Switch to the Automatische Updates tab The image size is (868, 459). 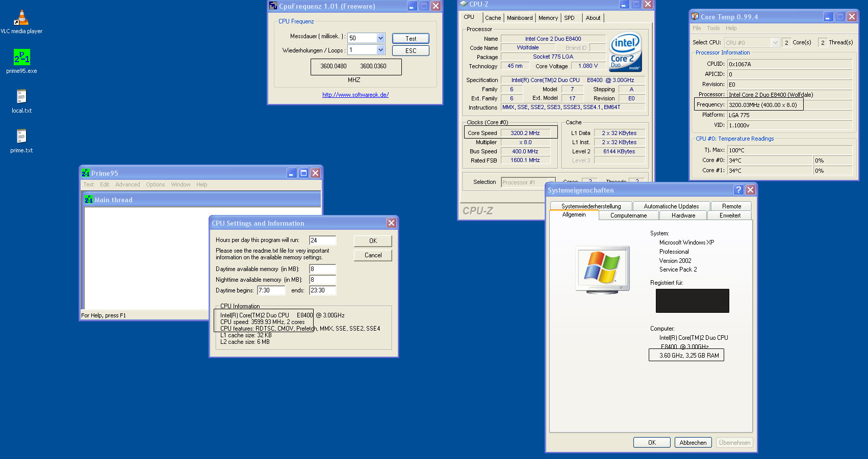point(671,206)
